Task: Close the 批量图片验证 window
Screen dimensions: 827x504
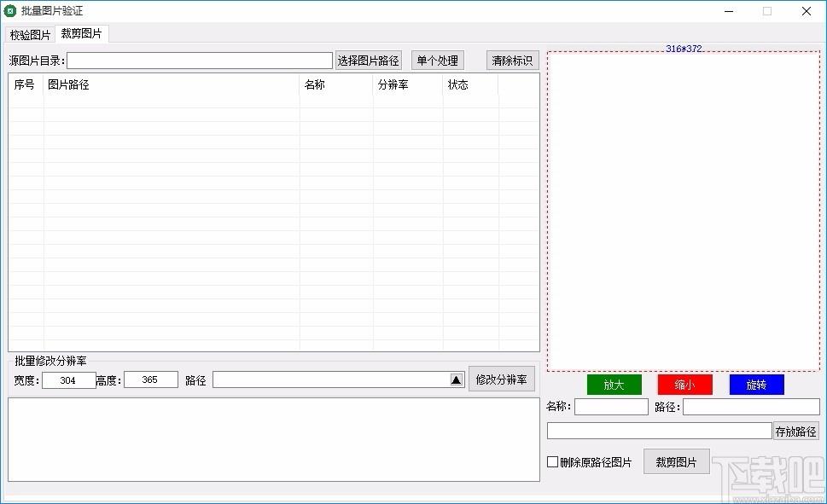Action: (806, 11)
